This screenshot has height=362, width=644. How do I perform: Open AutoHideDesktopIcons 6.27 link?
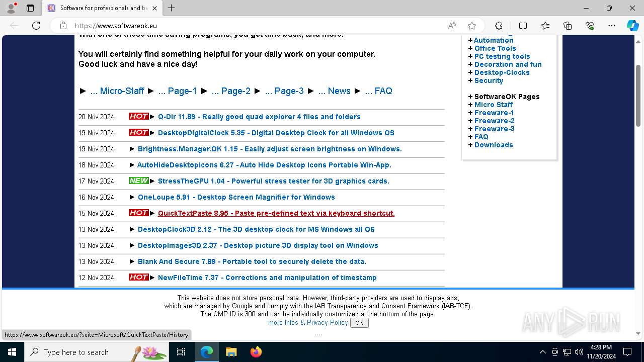[264, 165]
